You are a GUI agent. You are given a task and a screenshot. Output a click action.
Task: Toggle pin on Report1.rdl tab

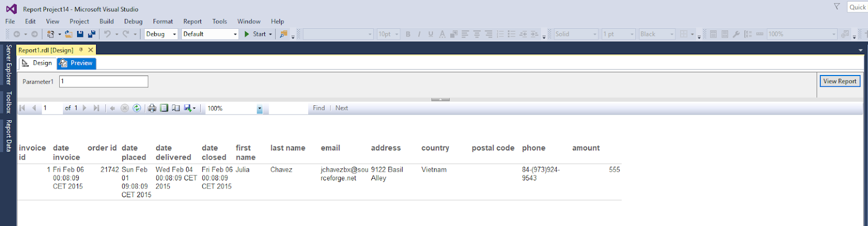tap(81, 50)
